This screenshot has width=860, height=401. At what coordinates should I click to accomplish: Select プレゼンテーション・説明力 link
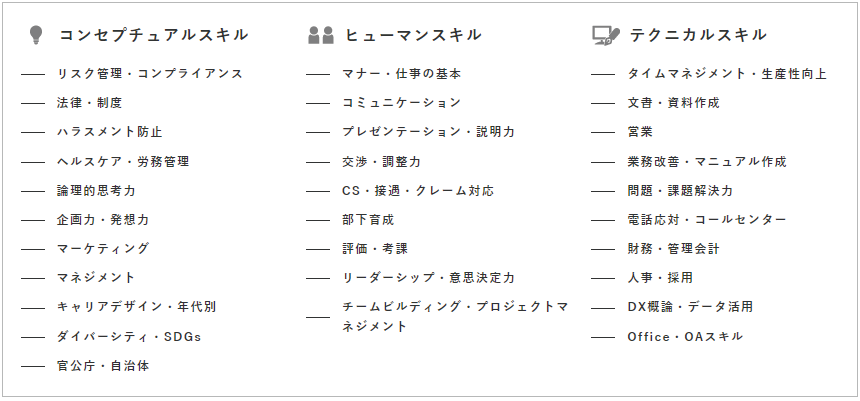(x=428, y=132)
